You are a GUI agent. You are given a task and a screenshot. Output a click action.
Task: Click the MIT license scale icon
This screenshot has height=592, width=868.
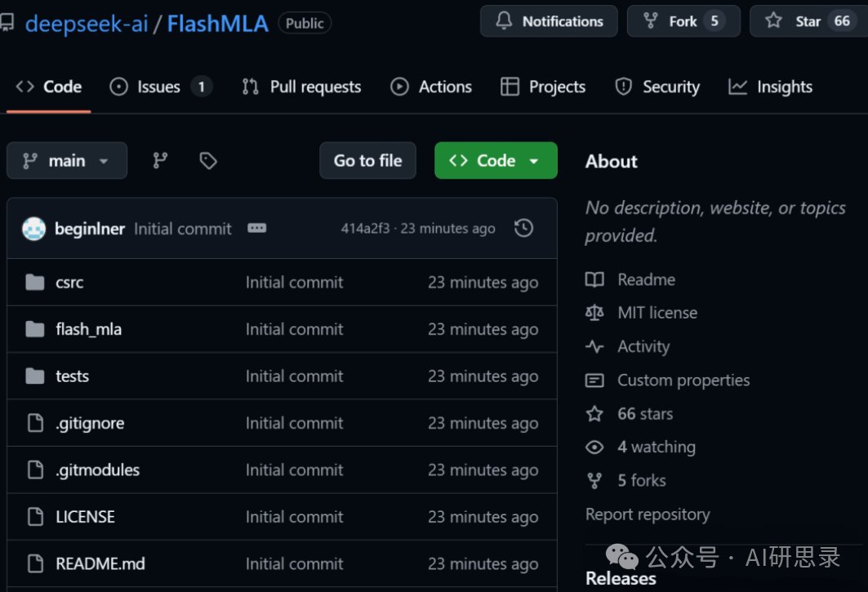[x=594, y=313]
